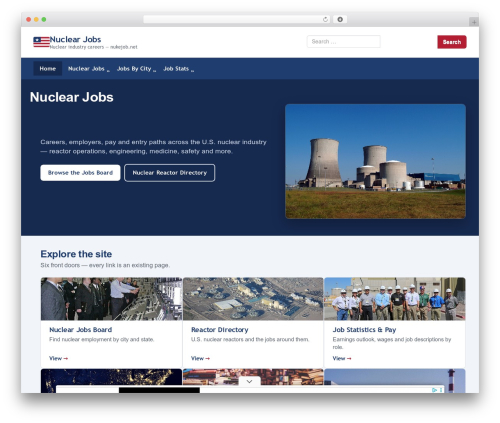500x423 pixels.
Task: Click the night satellite map card image
Action: pos(111,378)
